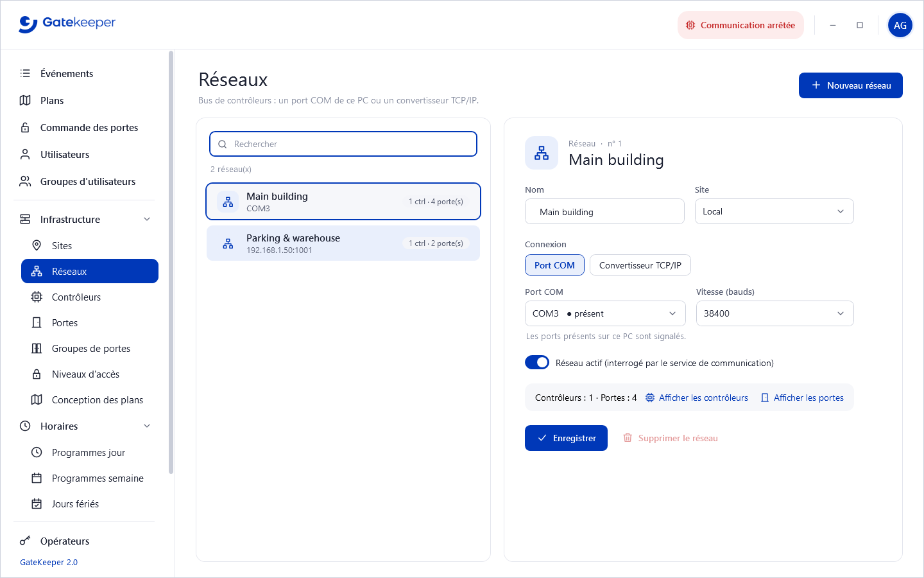Open the Site dropdown showing Local
This screenshot has height=578, width=924.
774,211
